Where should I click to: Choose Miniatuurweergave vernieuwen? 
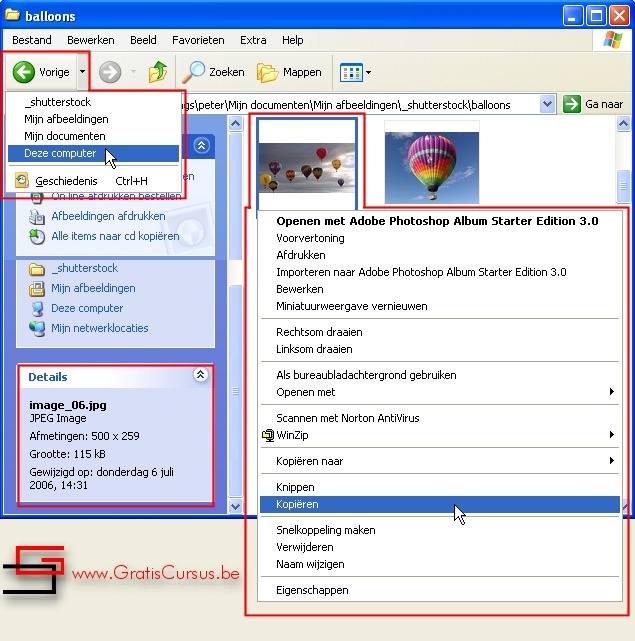440,306
